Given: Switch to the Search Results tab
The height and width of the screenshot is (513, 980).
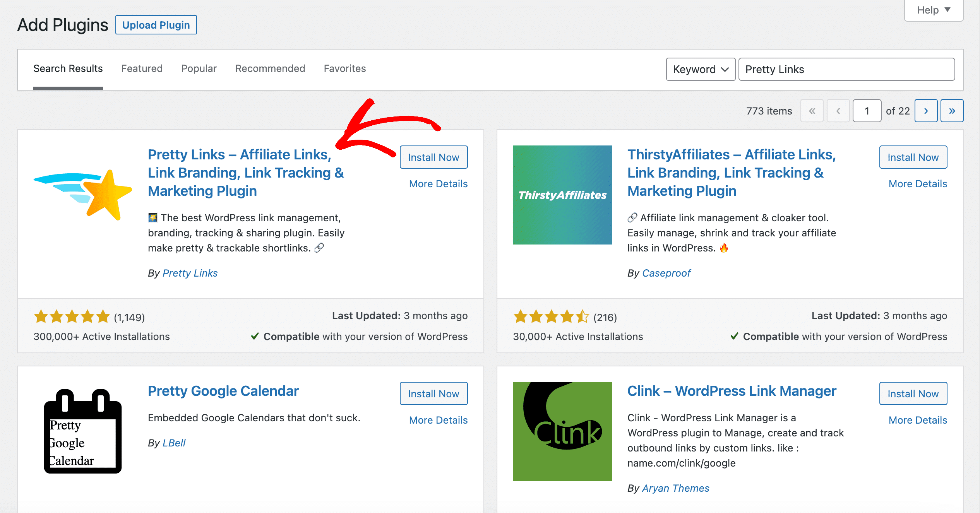Looking at the screenshot, I should (68, 69).
